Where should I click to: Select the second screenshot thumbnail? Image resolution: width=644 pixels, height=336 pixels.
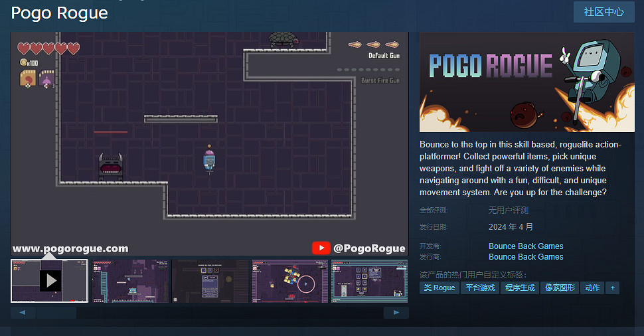click(x=129, y=281)
